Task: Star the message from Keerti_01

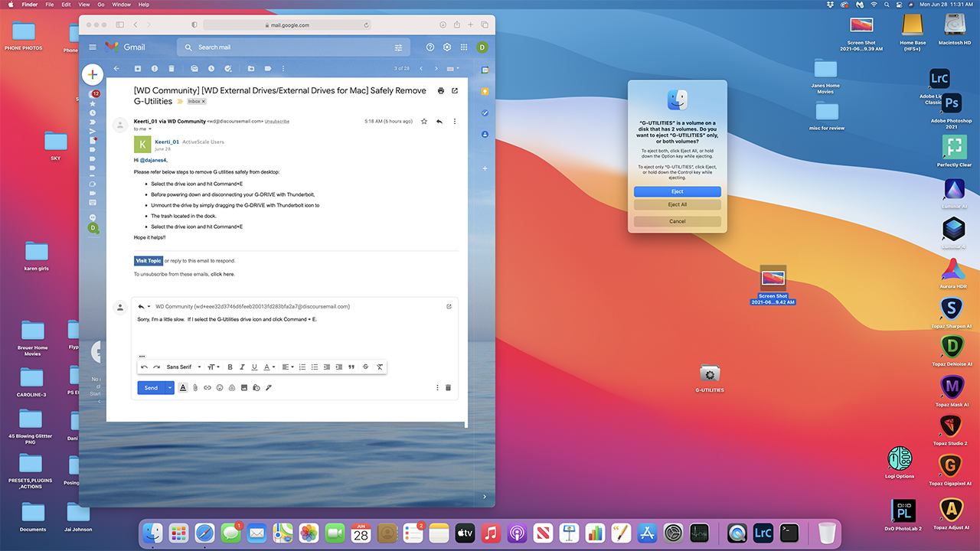Action: tap(424, 121)
